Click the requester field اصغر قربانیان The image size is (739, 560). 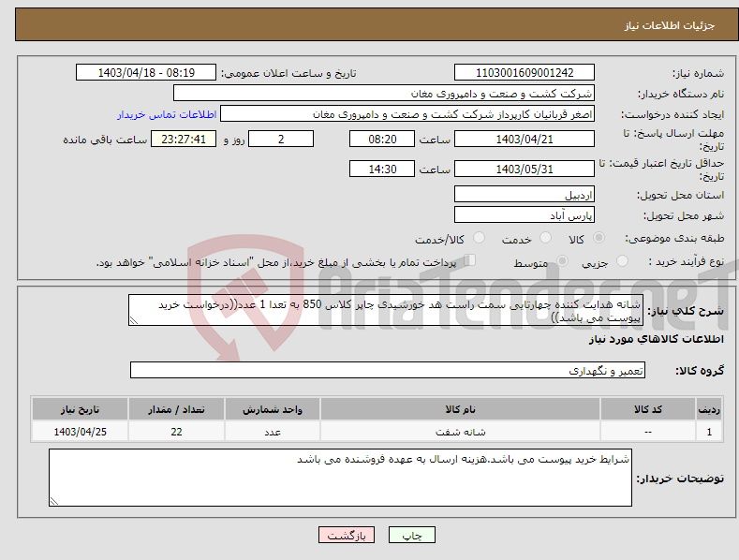coord(407,114)
